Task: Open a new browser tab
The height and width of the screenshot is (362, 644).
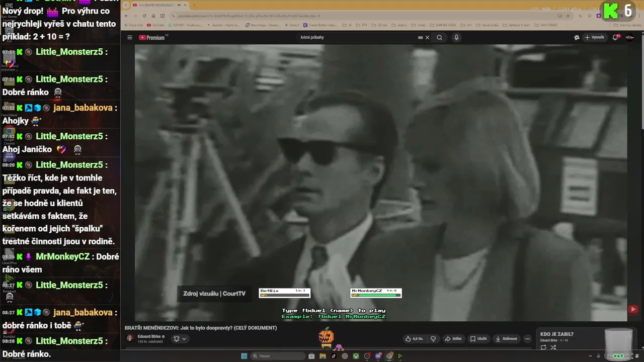Action: pyautogui.click(x=194, y=5)
